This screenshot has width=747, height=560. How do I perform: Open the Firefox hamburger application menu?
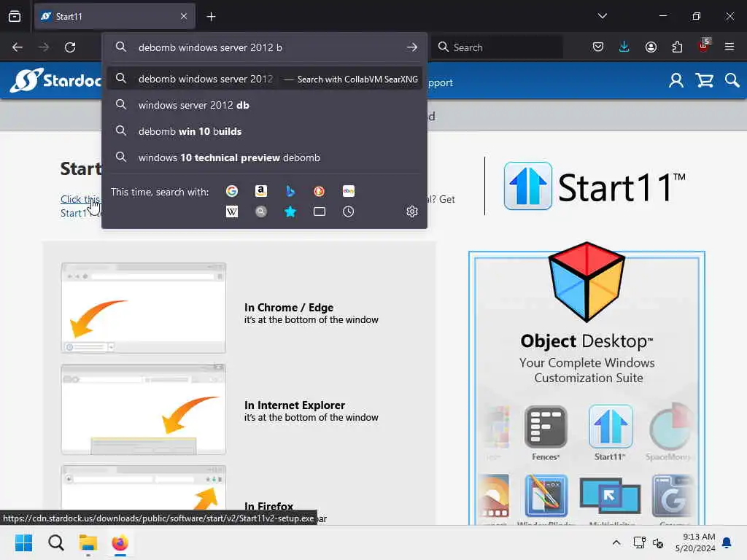point(729,47)
